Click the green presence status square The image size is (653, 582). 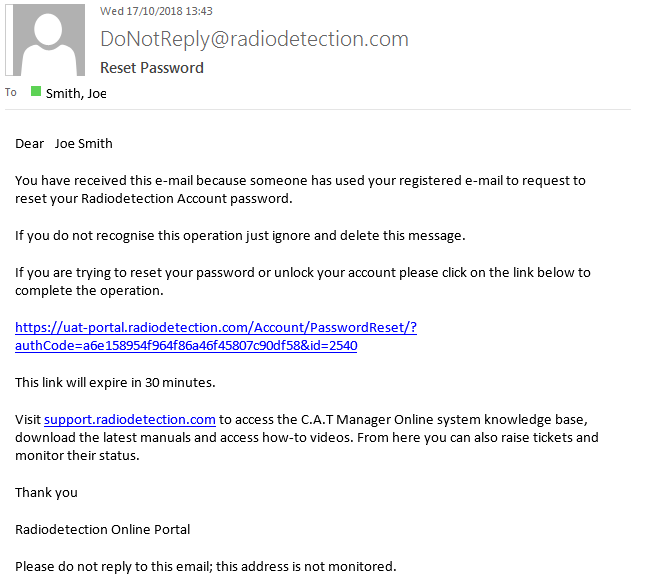point(36,91)
